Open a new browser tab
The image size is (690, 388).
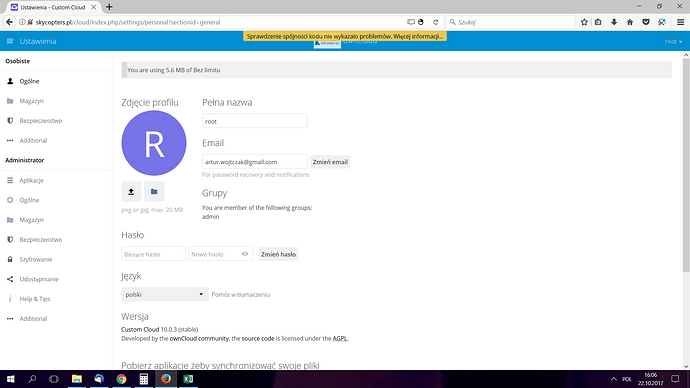point(109,7)
